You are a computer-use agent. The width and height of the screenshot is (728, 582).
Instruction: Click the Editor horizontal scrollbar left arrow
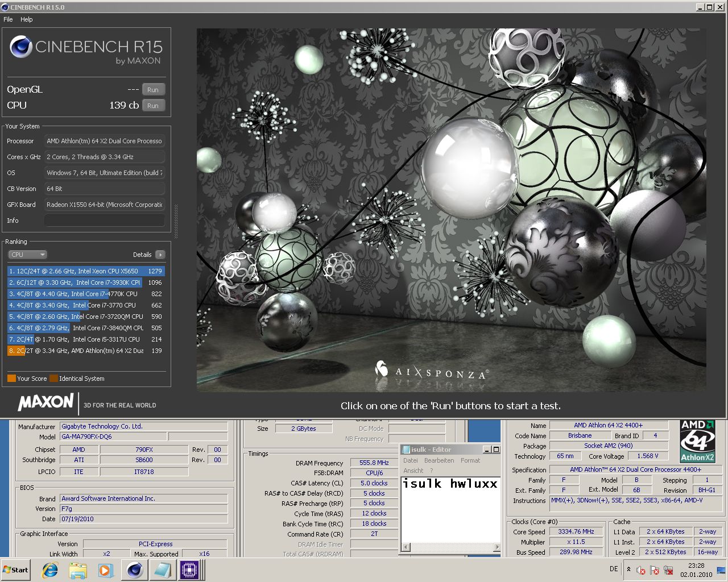(406, 547)
